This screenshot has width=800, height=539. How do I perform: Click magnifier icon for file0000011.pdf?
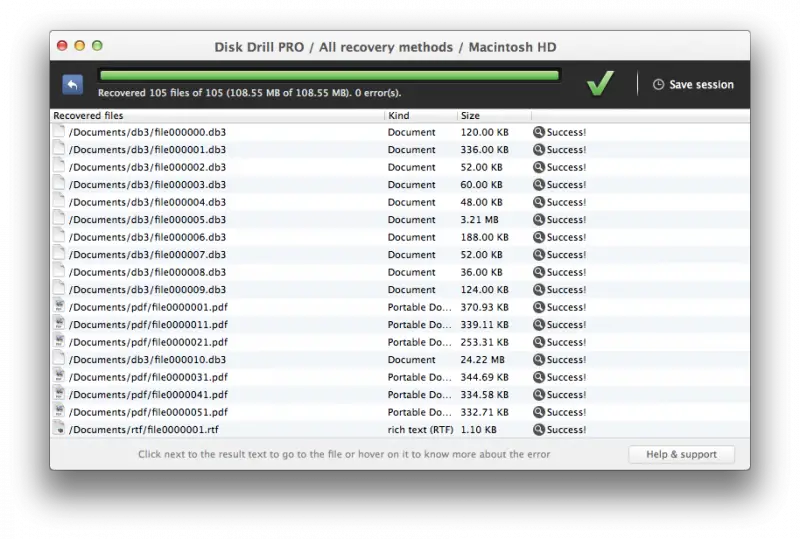(x=538, y=325)
